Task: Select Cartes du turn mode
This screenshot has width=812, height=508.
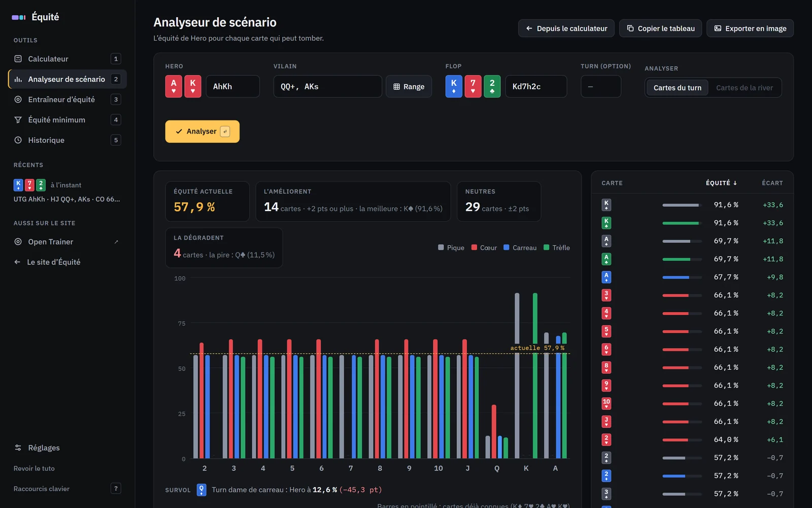Action: [x=677, y=88]
